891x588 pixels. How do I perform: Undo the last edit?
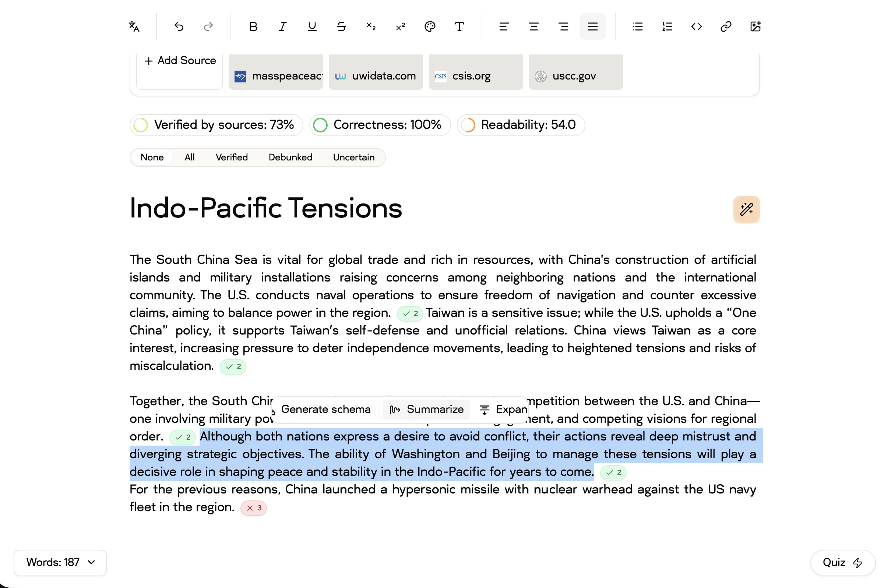(179, 26)
